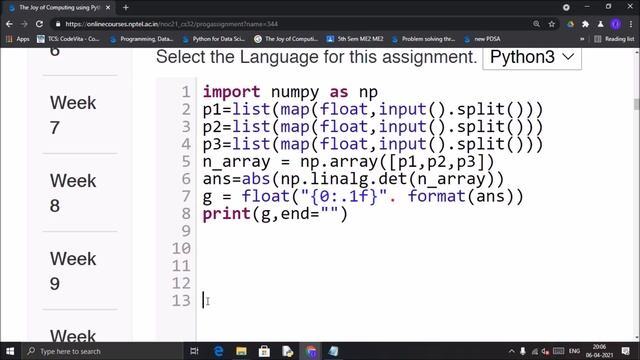Open a new browser tab
The height and width of the screenshot is (360, 640).
126,7
